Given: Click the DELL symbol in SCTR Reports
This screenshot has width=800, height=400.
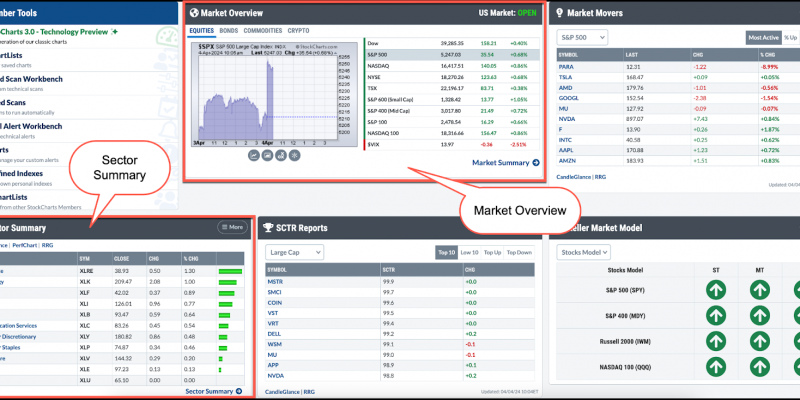Looking at the screenshot, I should [274, 334].
